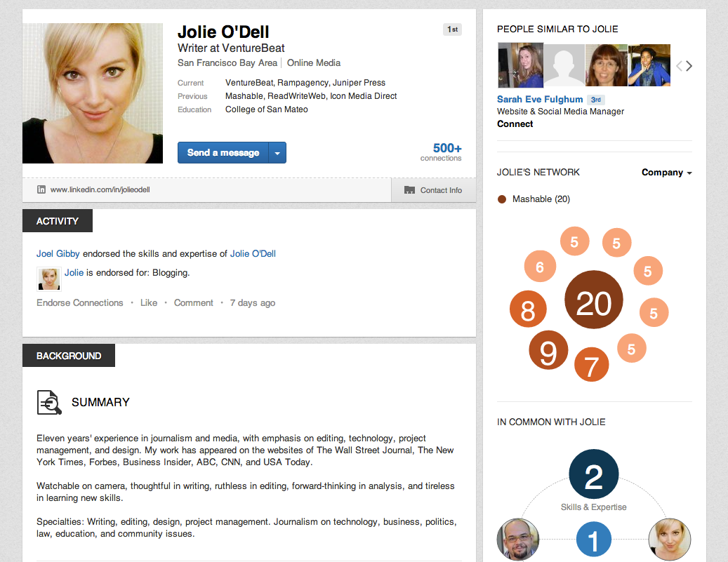Click College of San Mateo education
The image size is (728, 562).
(267, 109)
